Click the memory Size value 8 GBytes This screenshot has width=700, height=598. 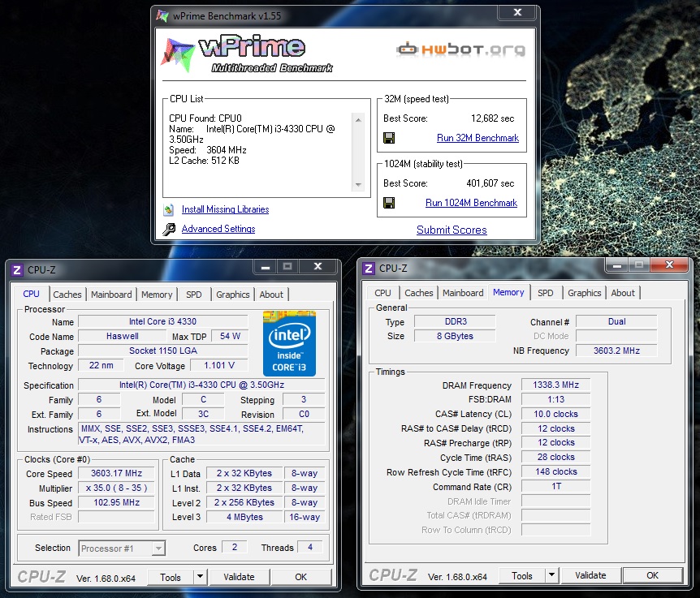[x=455, y=336]
